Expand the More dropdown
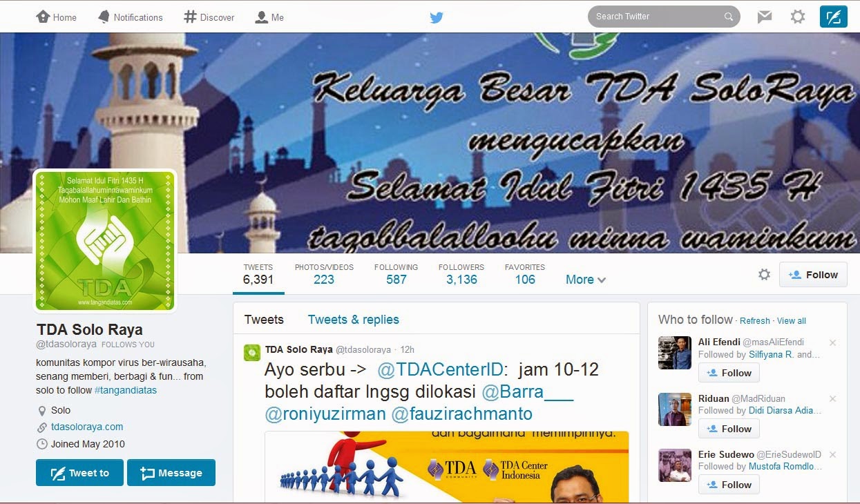 pos(586,280)
